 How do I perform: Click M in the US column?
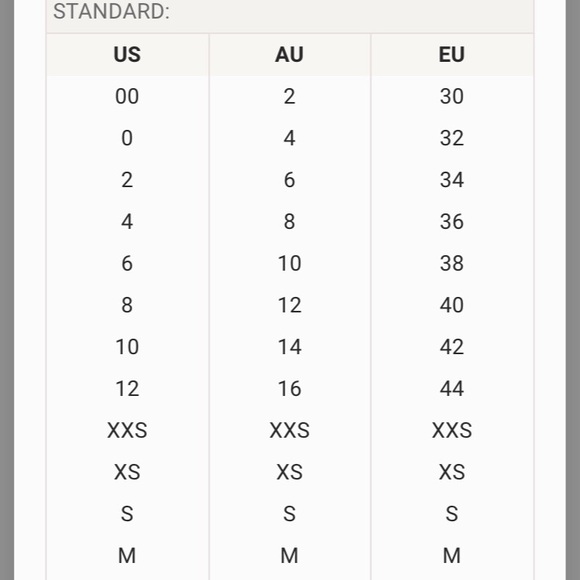tap(127, 556)
